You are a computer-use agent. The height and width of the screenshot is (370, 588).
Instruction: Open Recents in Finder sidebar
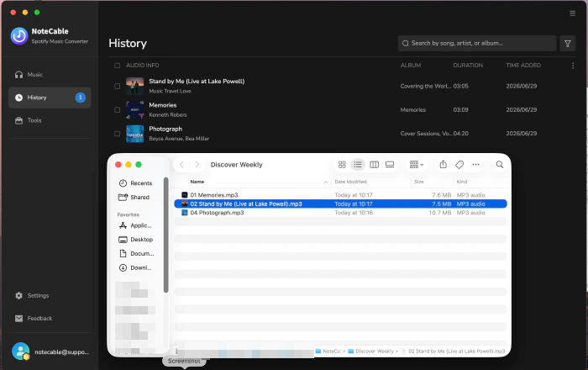tap(136, 183)
